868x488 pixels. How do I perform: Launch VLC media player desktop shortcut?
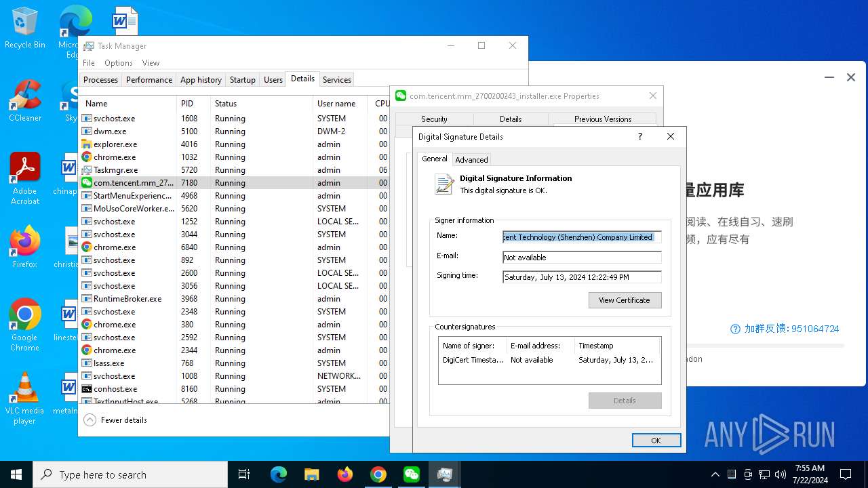[24, 399]
